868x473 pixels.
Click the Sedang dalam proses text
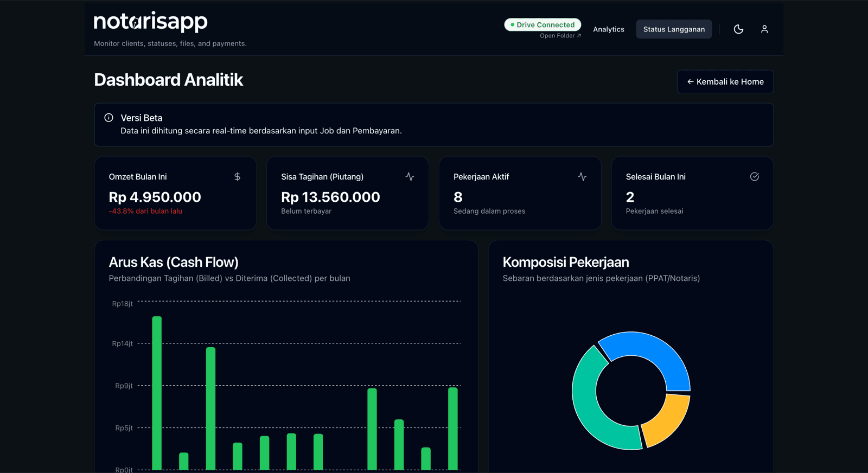point(489,211)
